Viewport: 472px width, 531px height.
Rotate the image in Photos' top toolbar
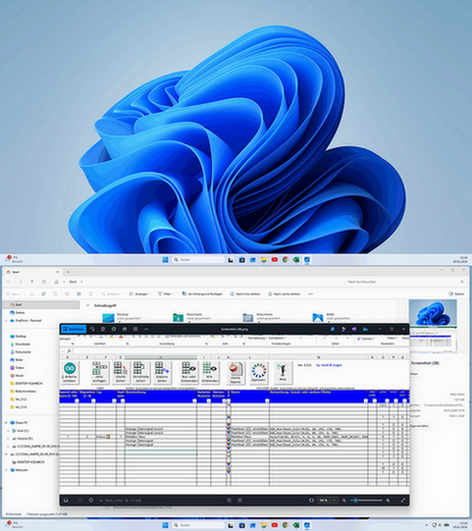(92, 329)
